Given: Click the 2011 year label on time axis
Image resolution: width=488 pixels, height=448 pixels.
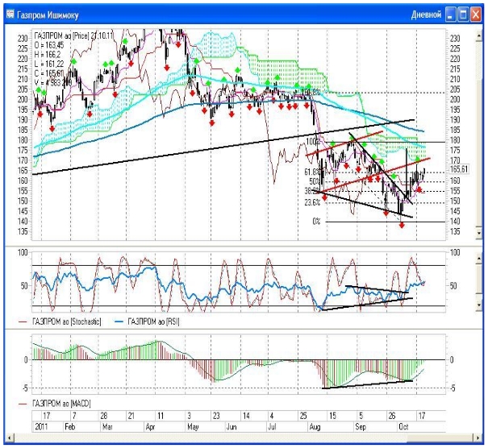Looking at the screenshot, I should [41, 426].
